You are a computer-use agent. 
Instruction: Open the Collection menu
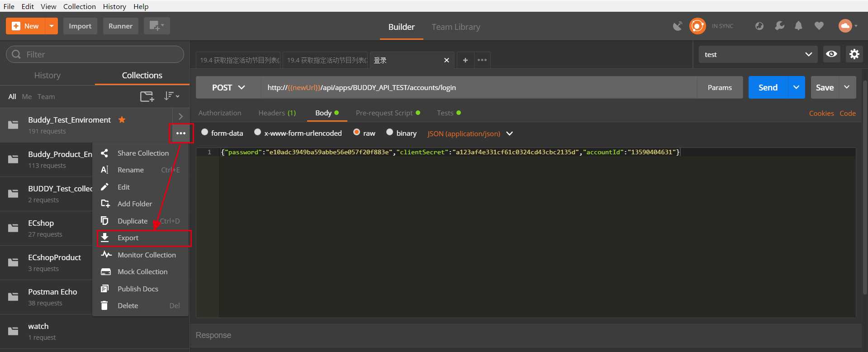(x=80, y=6)
